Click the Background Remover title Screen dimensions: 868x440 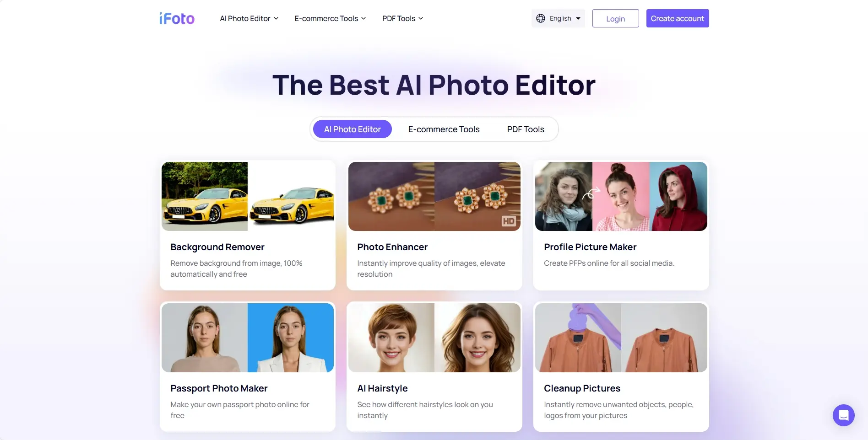(x=217, y=247)
